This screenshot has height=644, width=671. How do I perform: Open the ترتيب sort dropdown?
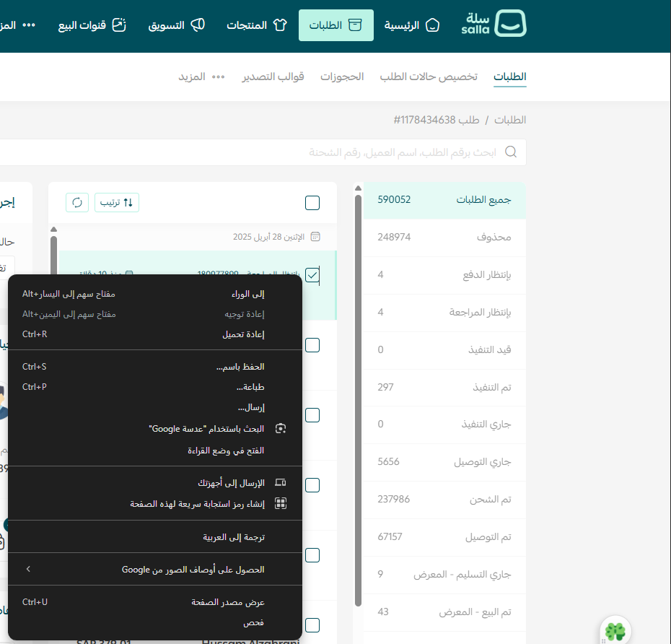pyautogui.click(x=117, y=202)
